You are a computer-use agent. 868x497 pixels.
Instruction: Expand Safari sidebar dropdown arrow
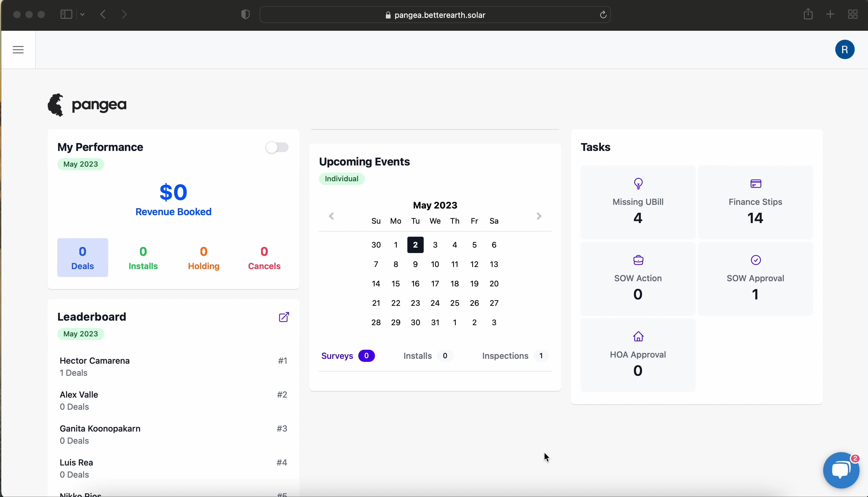[82, 14]
